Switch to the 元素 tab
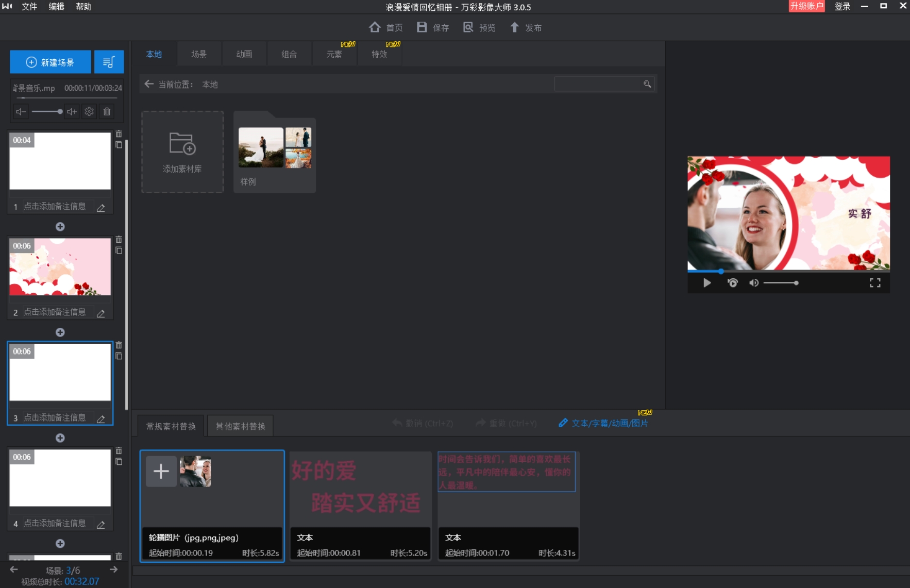This screenshot has height=588, width=910. point(334,54)
